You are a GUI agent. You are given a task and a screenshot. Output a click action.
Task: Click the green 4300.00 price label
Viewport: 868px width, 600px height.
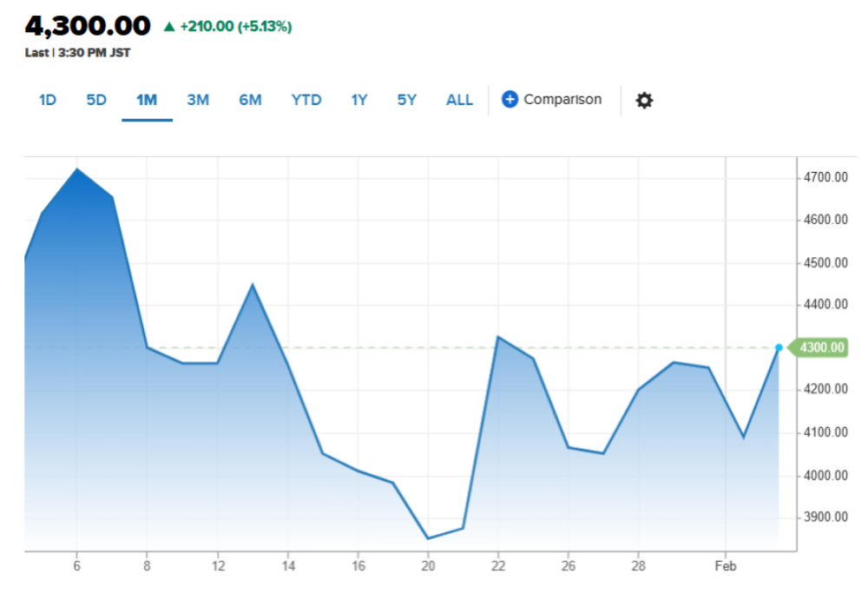822,347
